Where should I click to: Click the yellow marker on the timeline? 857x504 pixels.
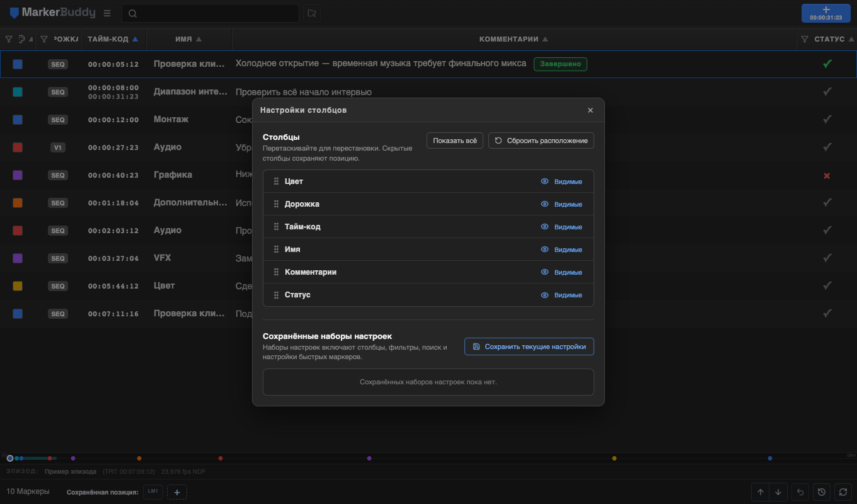614,458
